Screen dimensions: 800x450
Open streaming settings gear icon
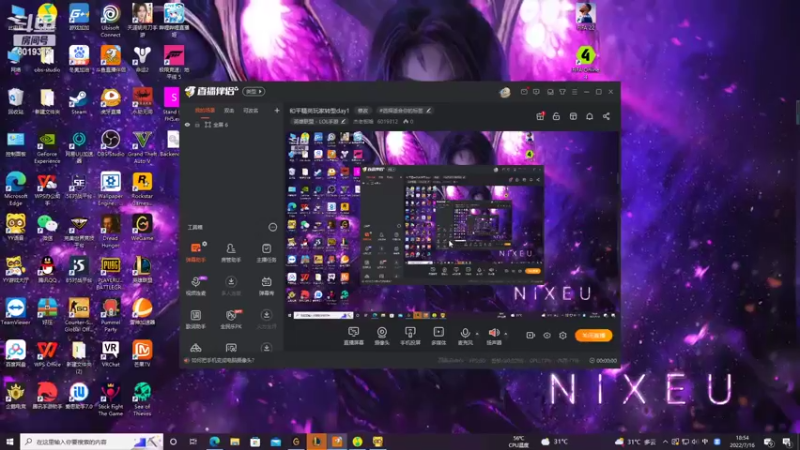(563, 335)
